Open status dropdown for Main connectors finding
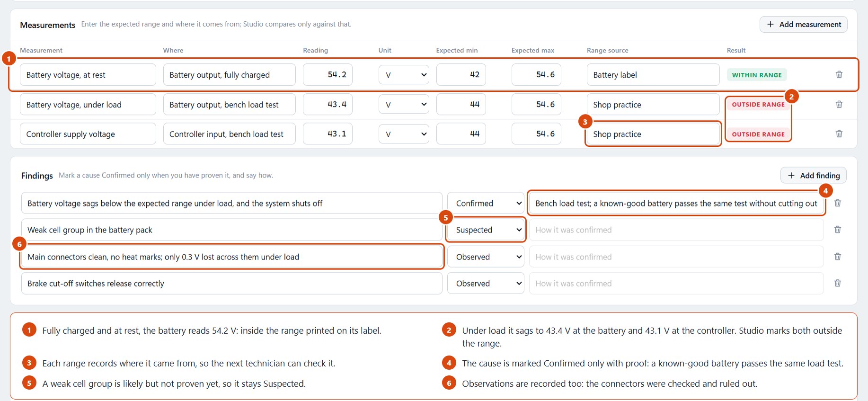The image size is (868, 401). [x=486, y=257]
